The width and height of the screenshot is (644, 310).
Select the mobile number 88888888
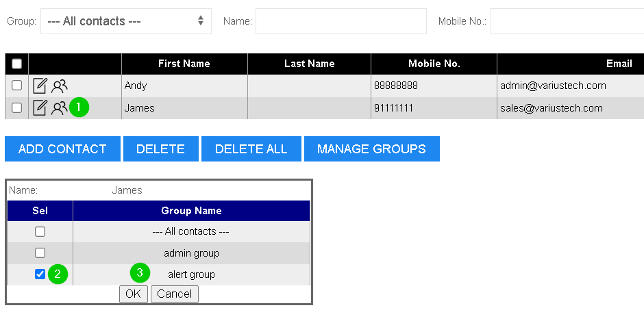click(x=396, y=86)
